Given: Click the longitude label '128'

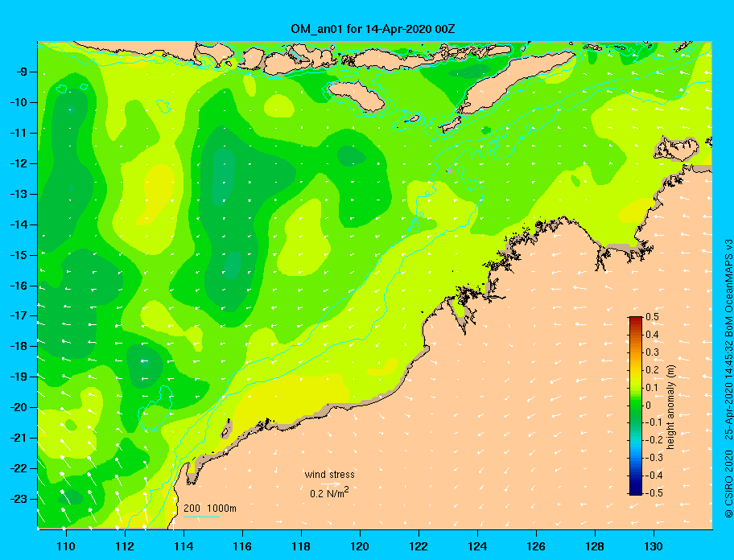Looking at the screenshot, I should [595, 546].
